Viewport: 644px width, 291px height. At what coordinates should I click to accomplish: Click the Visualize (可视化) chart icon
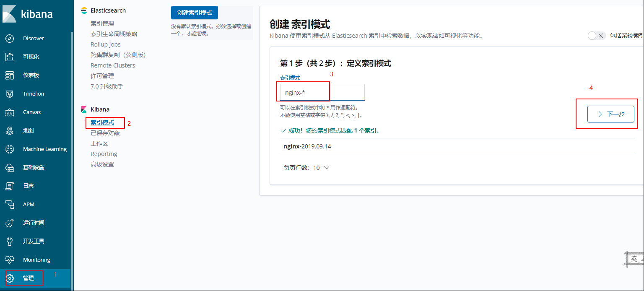point(10,57)
